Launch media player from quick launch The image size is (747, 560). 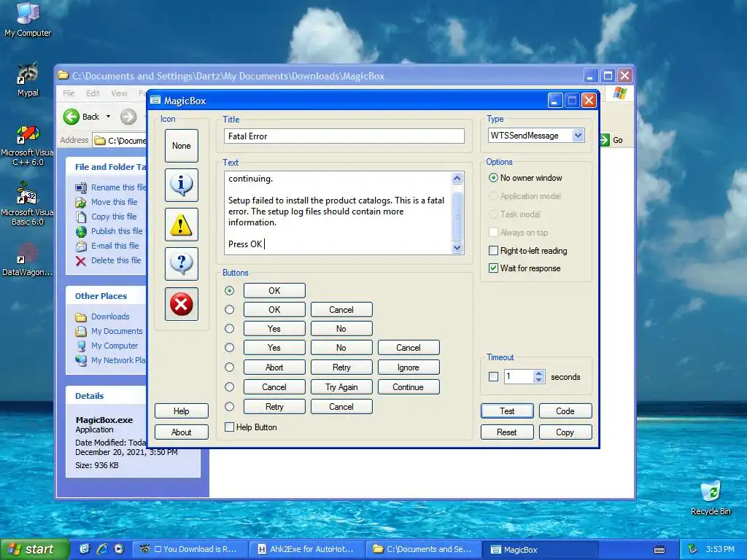tap(119, 549)
